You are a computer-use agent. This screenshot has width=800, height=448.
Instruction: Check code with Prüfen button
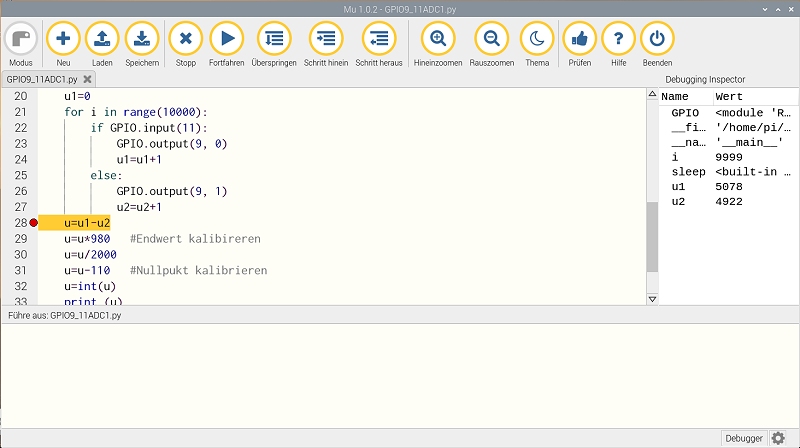(579, 40)
